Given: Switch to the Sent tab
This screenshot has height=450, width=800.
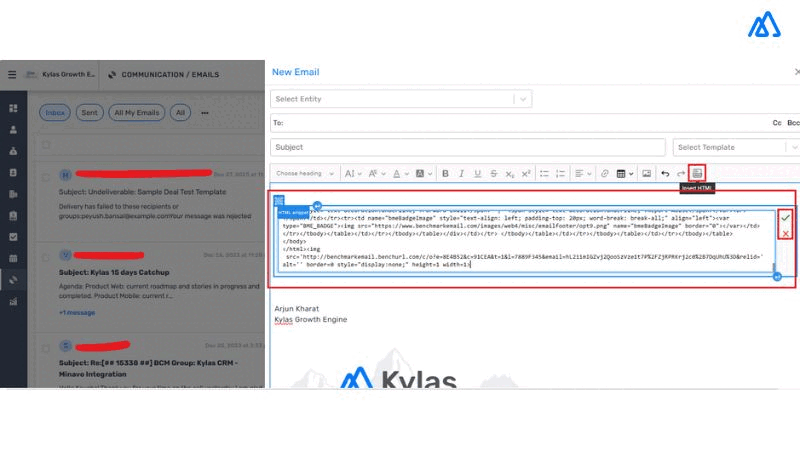Looking at the screenshot, I should coord(89,113).
